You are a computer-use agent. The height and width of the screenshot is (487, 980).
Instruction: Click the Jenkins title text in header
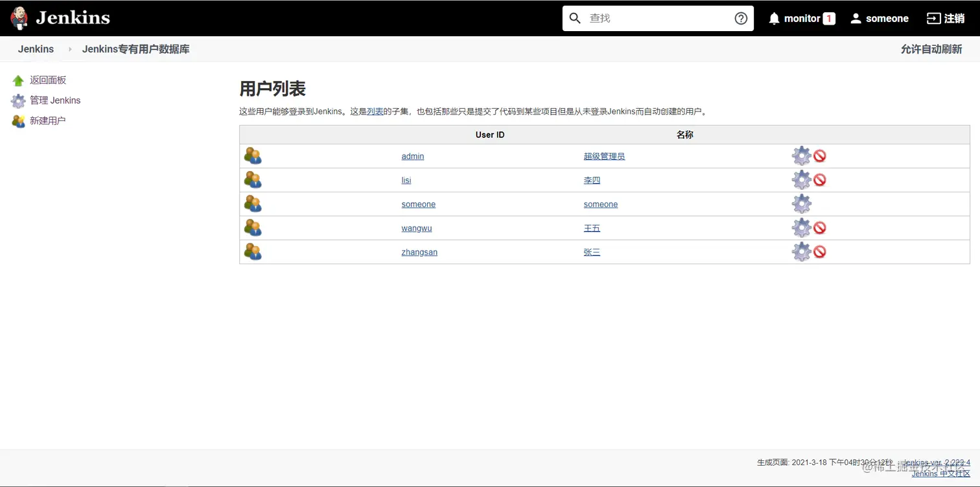(x=73, y=18)
